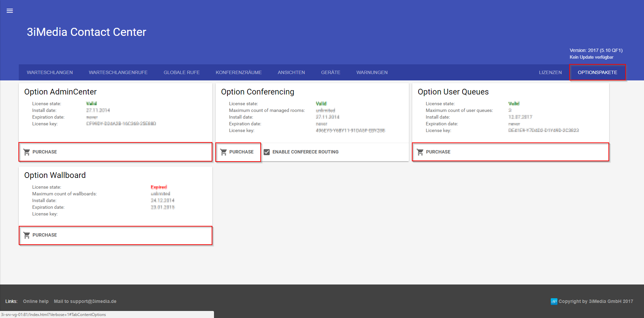View the Warnungen tab
Screen dimensions: 644x318
click(372, 72)
